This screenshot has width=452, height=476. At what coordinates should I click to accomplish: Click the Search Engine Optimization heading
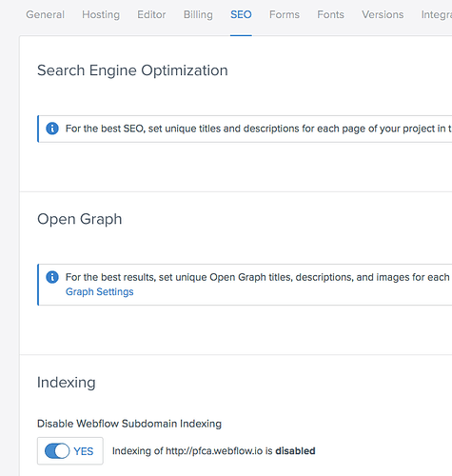pyautogui.click(x=132, y=70)
